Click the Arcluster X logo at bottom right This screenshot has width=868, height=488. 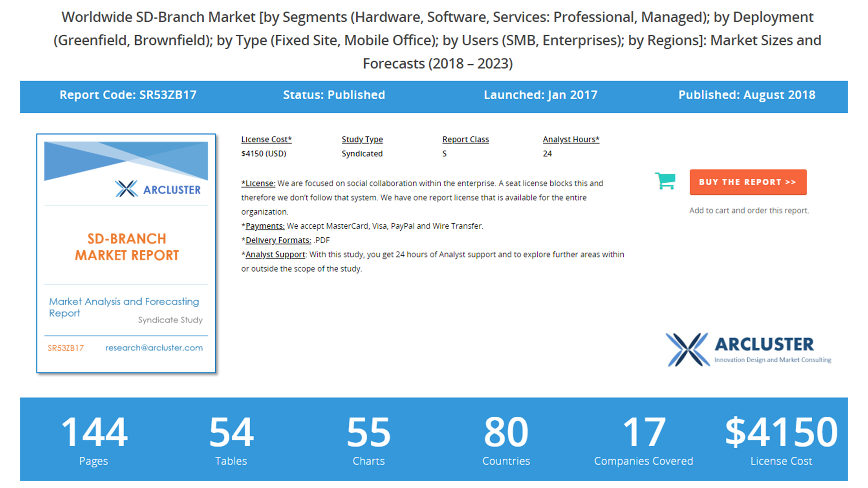pos(688,350)
